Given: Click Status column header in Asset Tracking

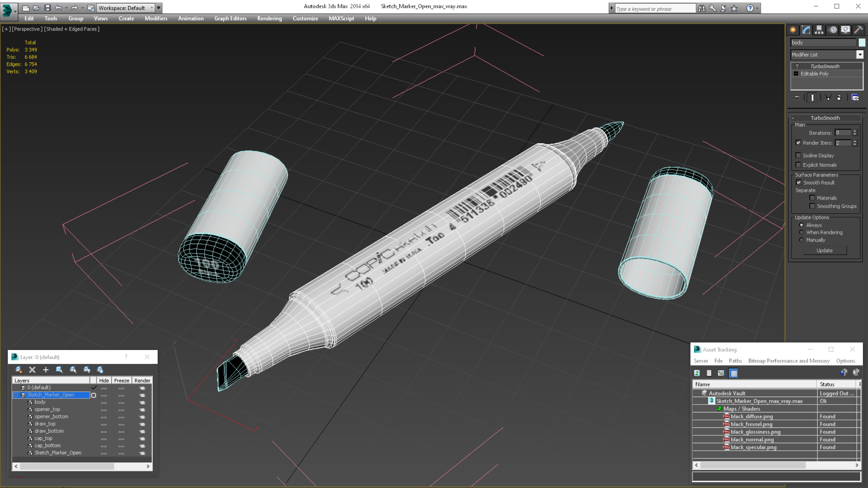Looking at the screenshot, I should [x=836, y=384].
